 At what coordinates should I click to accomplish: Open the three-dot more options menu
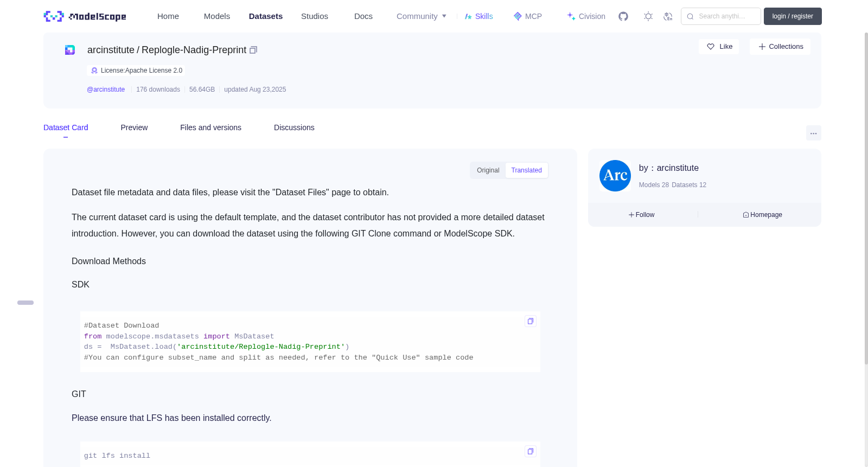pos(814,133)
